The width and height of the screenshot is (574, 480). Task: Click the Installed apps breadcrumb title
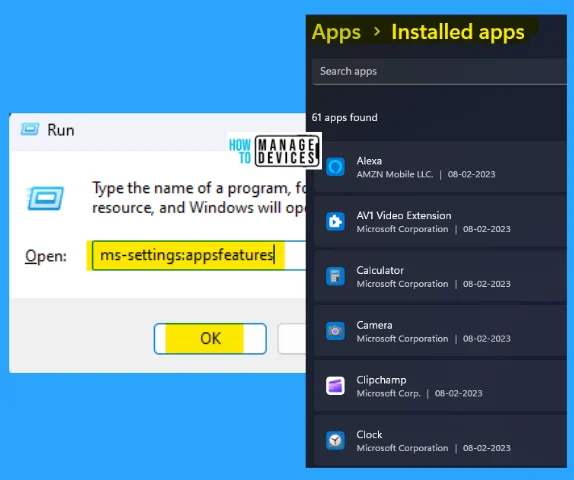[x=458, y=32]
